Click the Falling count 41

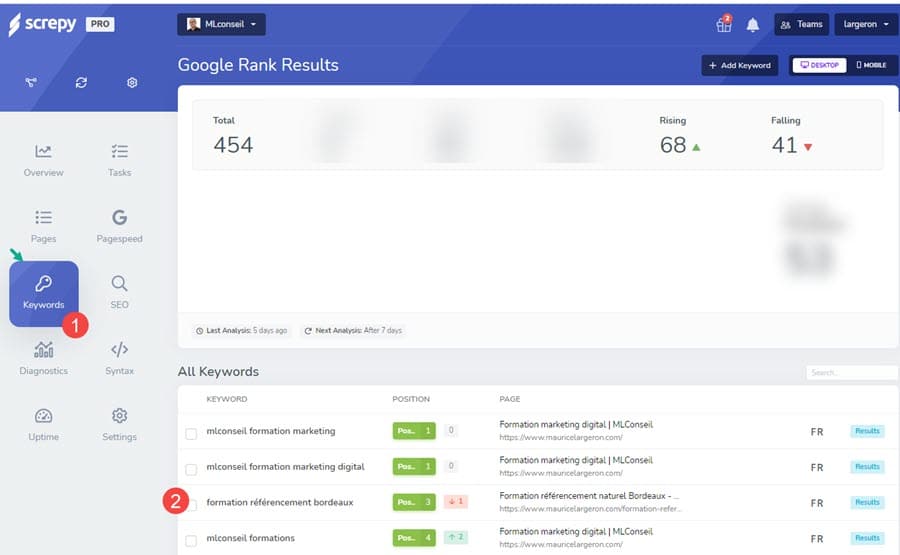[785, 145]
